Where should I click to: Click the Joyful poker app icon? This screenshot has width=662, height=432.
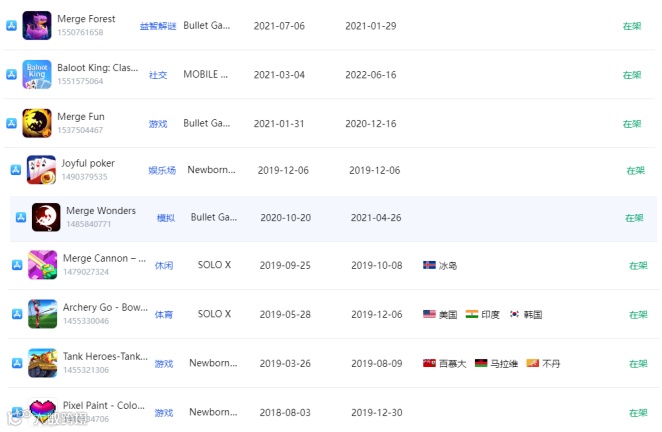[x=41, y=170]
